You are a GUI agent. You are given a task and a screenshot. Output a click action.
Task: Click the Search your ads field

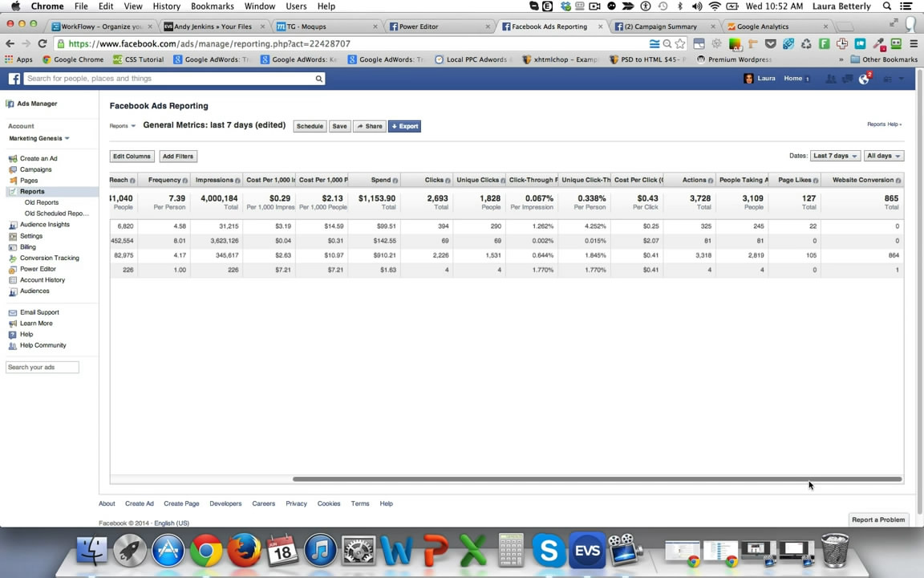[42, 367]
